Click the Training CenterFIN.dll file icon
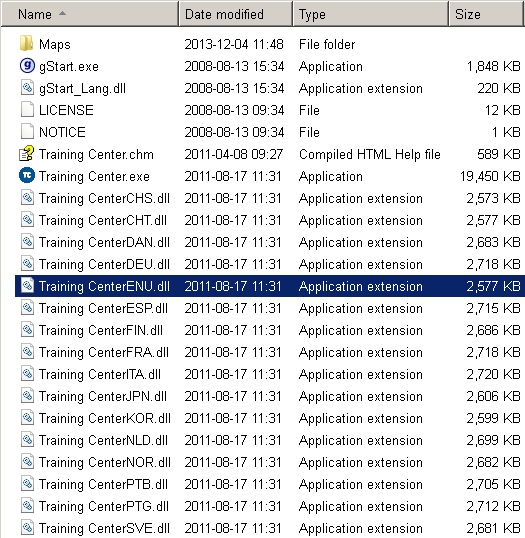The height and width of the screenshot is (538, 525). pos(27,330)
